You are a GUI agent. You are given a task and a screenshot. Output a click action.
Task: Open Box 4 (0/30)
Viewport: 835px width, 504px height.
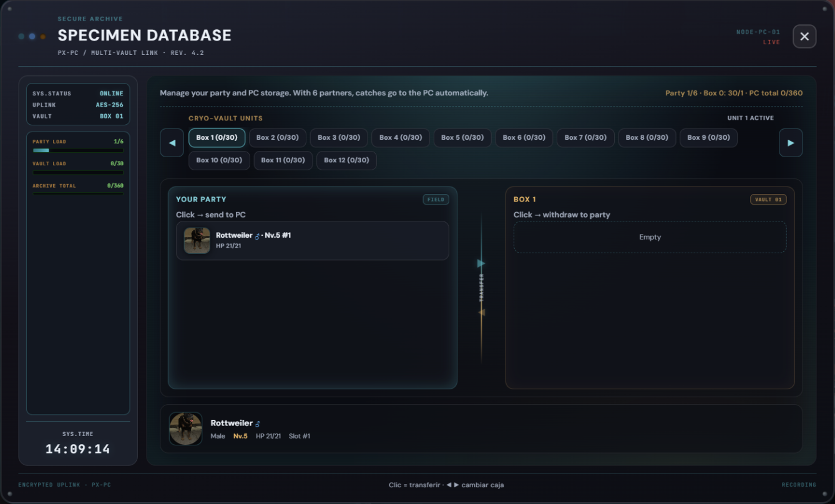click(401, 138)
